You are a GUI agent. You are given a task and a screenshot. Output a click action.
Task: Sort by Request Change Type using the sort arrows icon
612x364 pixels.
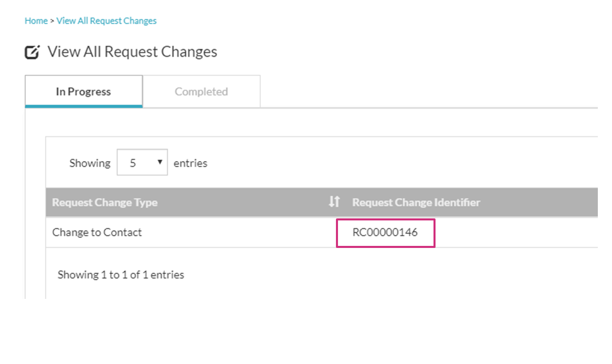coord(334,201)
